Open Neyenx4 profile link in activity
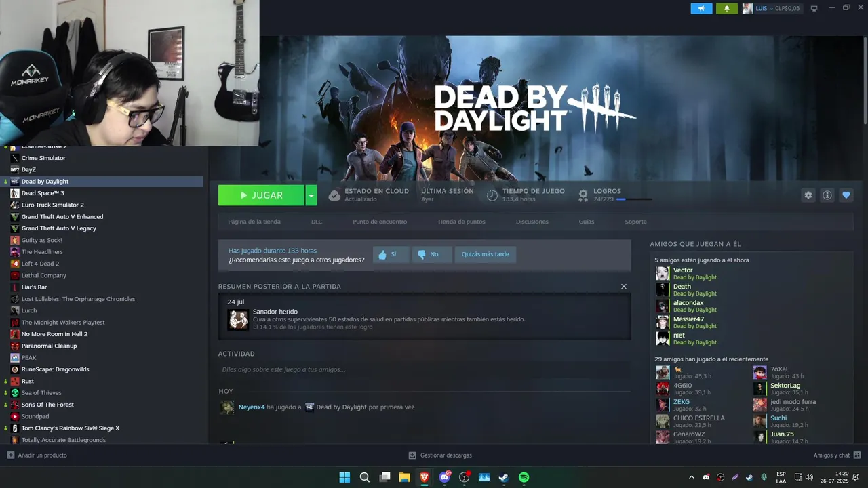868x488 pixels. (x=252, y=407)
